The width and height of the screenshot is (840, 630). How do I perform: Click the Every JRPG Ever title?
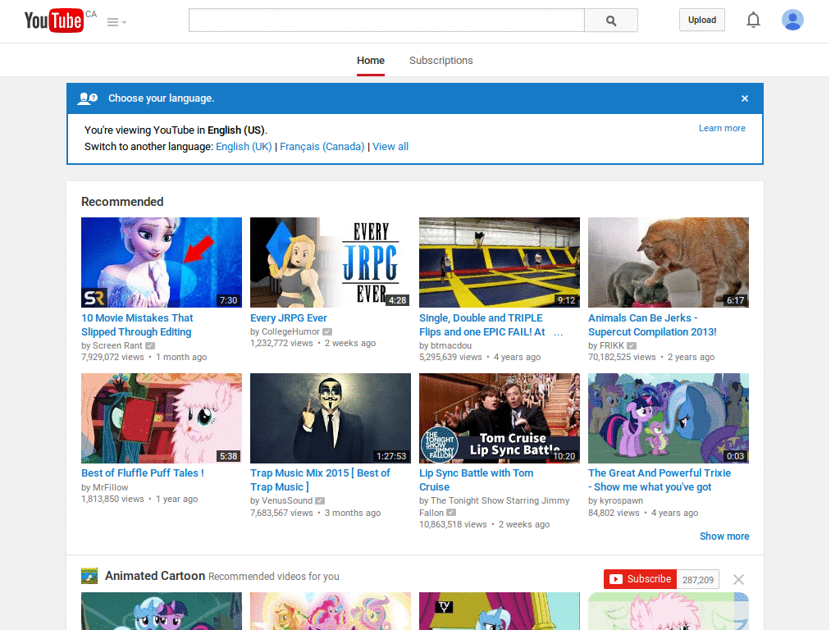pyautogui.click(x=288, y=318)
